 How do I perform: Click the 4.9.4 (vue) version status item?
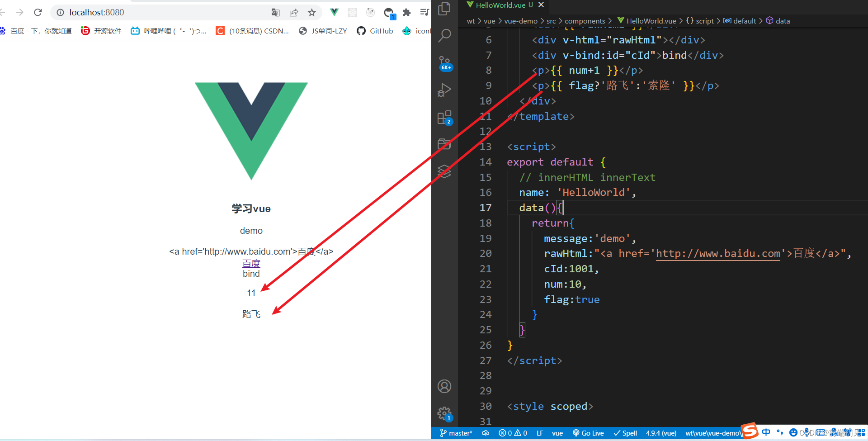[661, 433]
